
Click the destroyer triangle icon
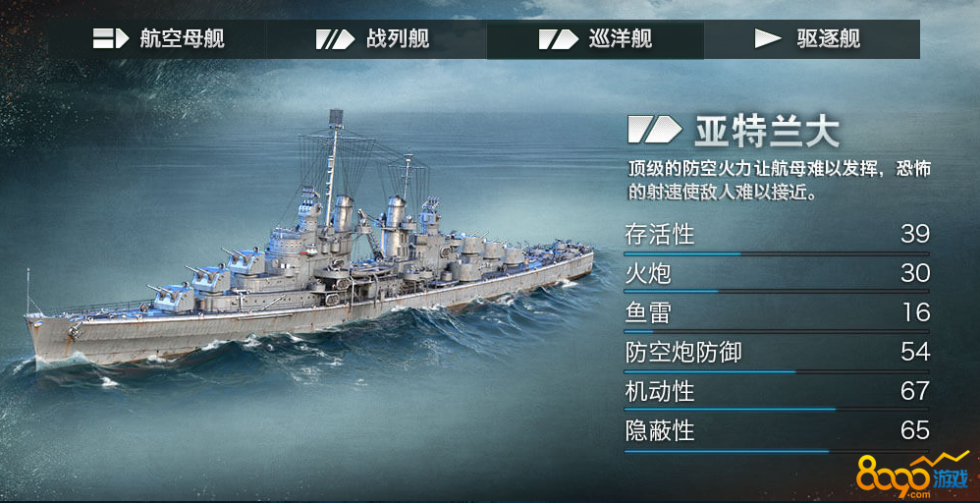point(768,38)
